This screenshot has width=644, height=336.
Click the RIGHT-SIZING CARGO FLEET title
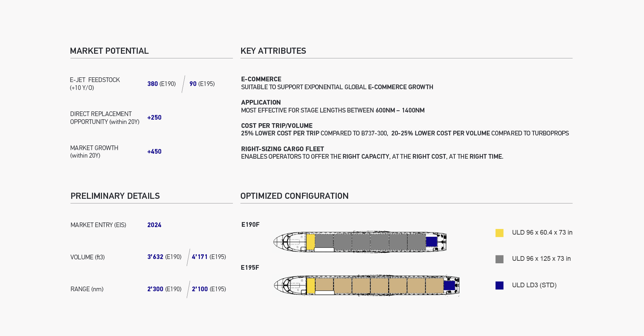pyautogui.click(x=282, y=149)
